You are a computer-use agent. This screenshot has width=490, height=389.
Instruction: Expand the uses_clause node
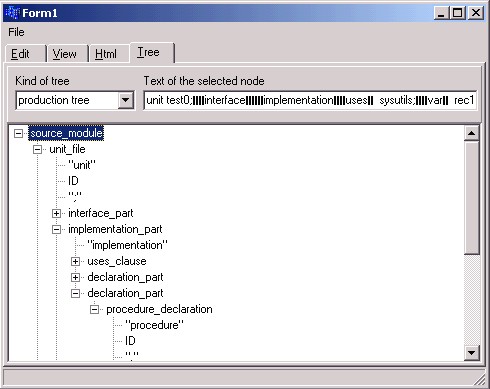click(75, 261)
